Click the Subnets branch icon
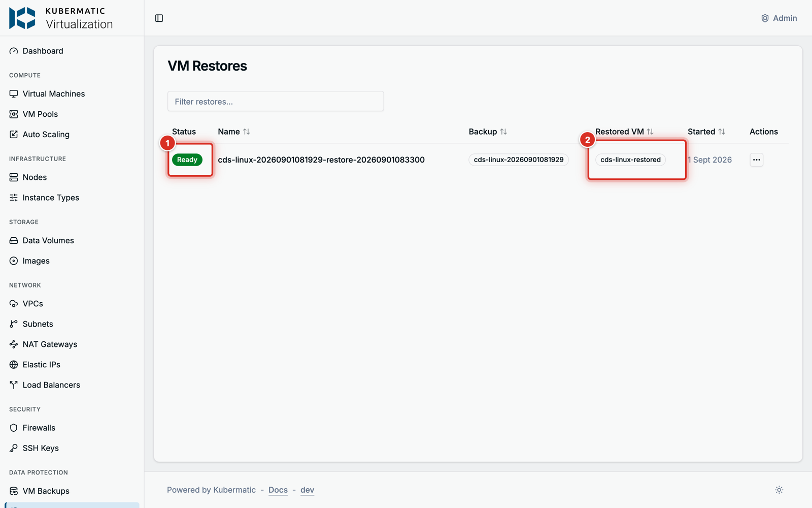This screenshot has width=812, height=508. 14,324
